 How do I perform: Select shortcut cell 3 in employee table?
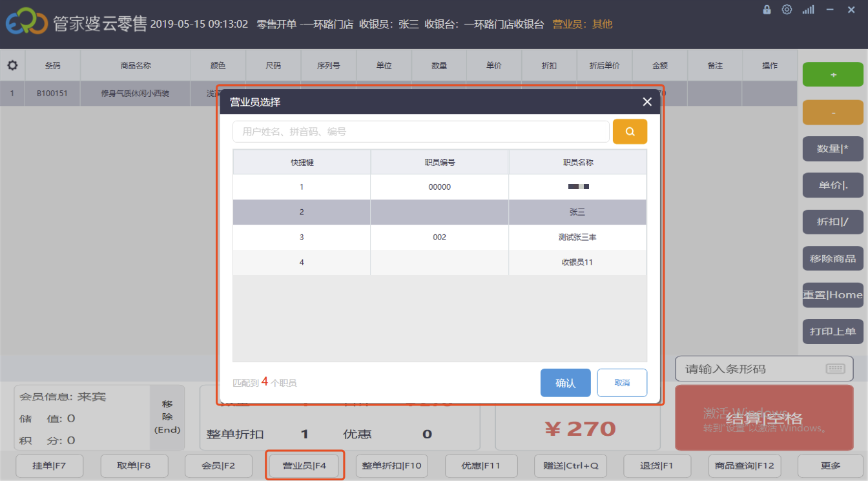click(302, 237)
